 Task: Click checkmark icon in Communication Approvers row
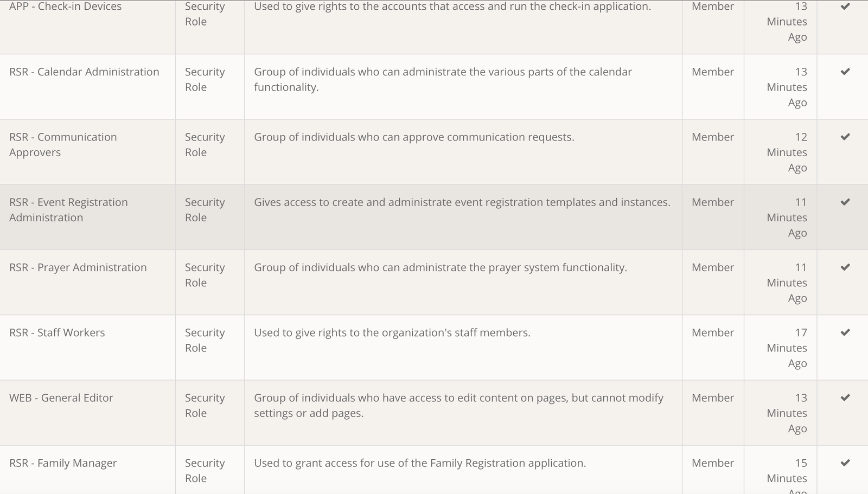[845, 137]
